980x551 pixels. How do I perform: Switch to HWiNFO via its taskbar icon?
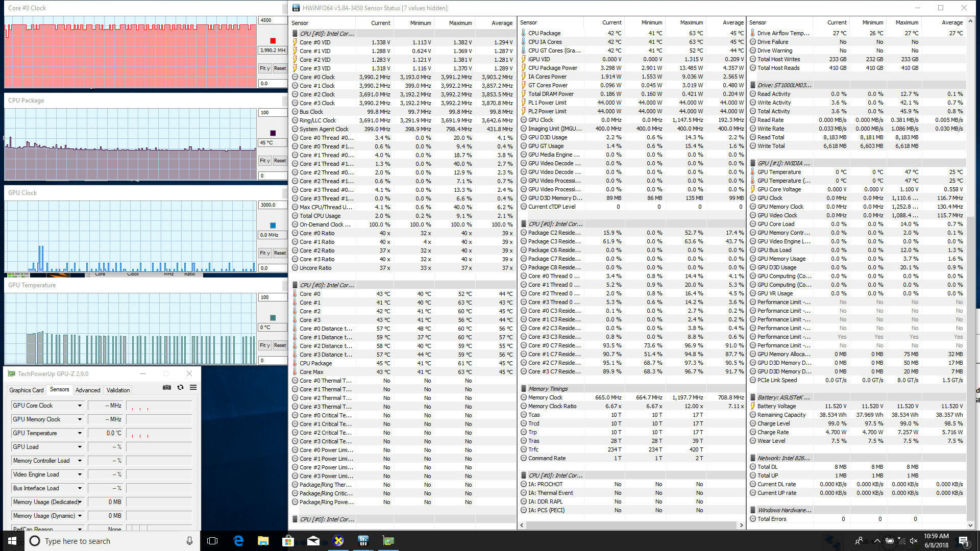click(363, 541)
